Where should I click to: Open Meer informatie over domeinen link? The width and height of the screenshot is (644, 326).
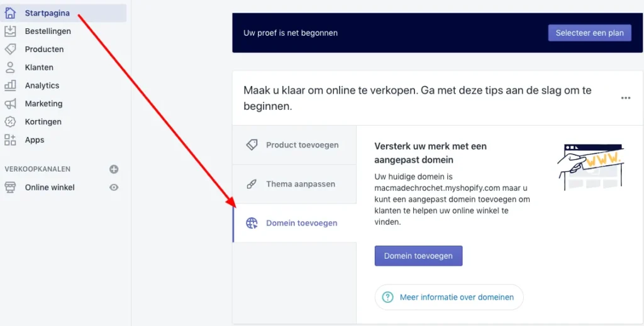(x=449, y=297)
